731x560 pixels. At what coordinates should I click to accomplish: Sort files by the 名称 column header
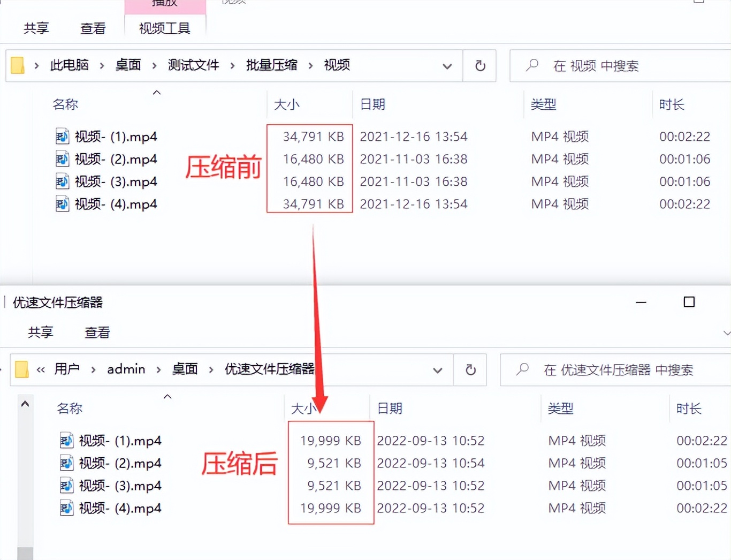[65, 104]
